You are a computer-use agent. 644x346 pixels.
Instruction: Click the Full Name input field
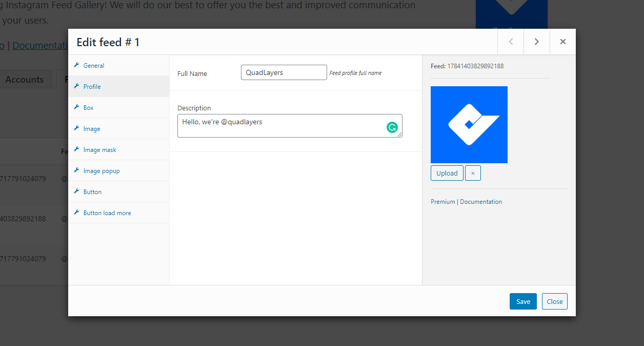point(284,72)
